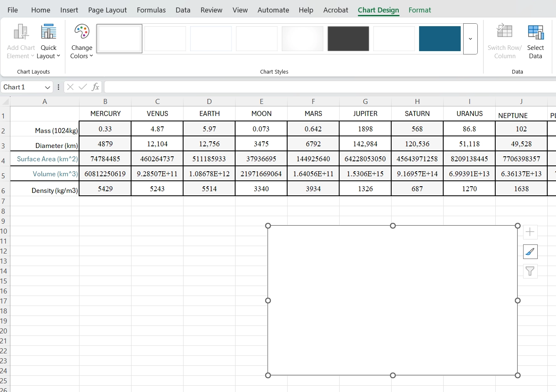Apply the teal blue chart style
The width and height of the screenshot is (556, 392).
[439, 39]
